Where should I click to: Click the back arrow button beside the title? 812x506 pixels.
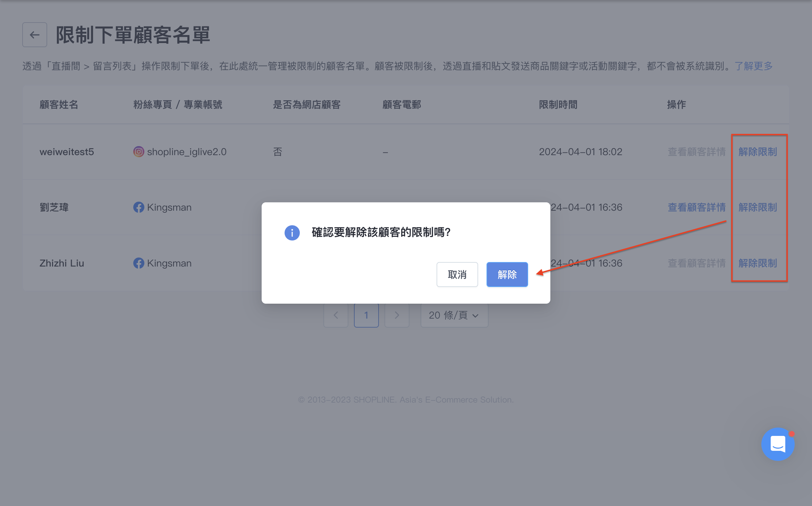35,35
